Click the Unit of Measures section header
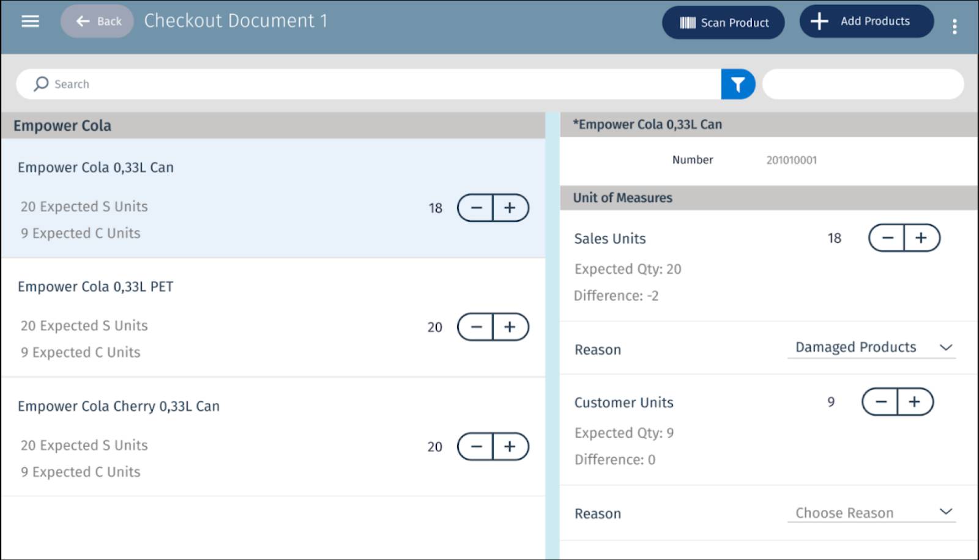 (769, 198)
